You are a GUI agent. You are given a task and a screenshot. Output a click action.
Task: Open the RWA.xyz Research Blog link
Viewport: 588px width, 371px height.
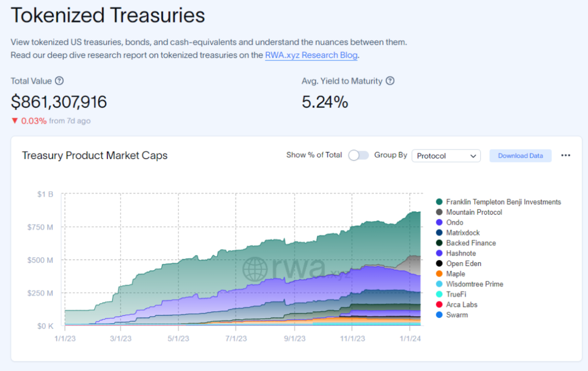point(311,55)
